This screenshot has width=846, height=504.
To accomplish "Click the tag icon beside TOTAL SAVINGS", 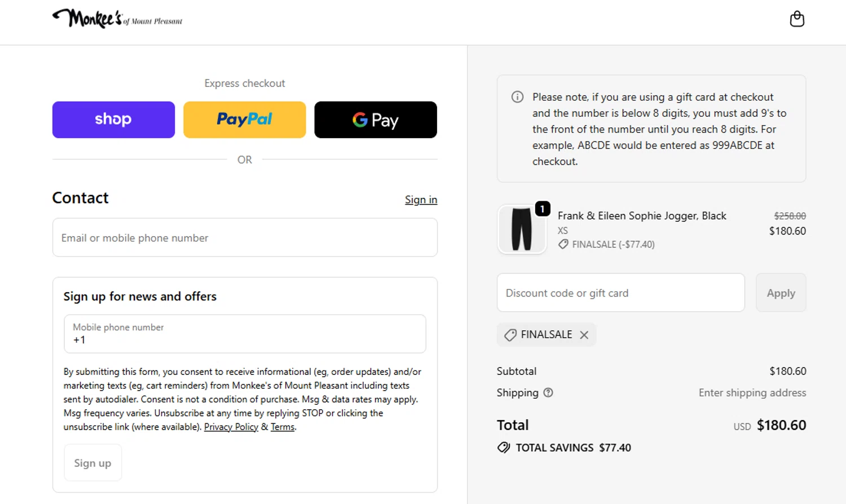I will [x=504, y=448].
